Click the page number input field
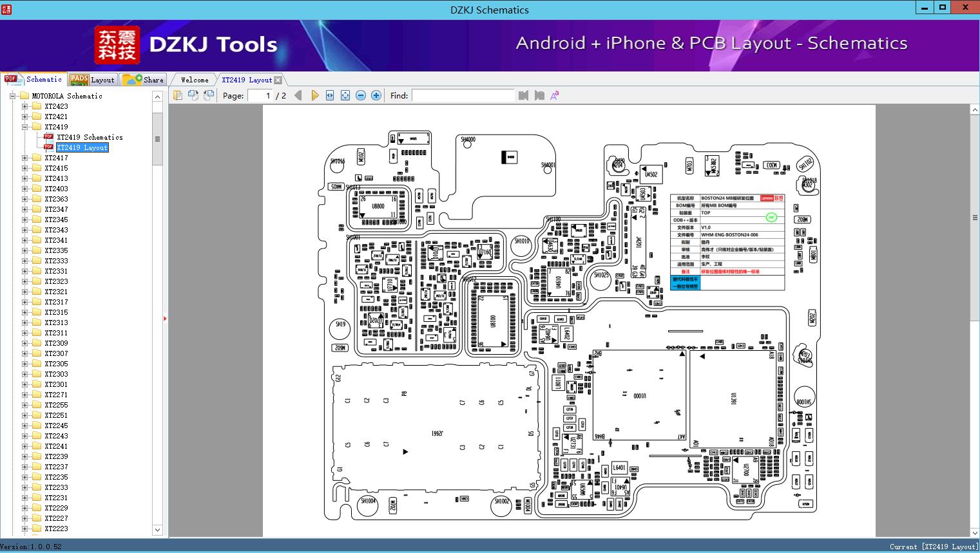 tap(260, 95)
